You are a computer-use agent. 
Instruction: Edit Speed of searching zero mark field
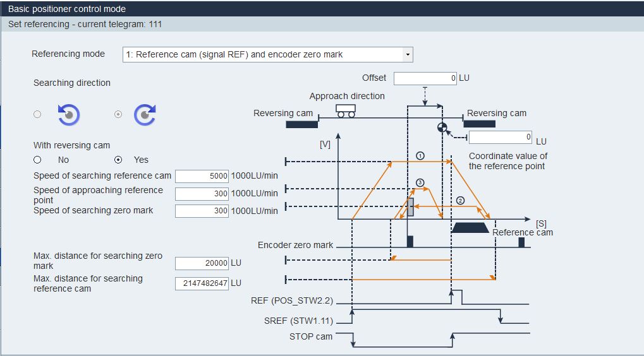pos(202,211)
